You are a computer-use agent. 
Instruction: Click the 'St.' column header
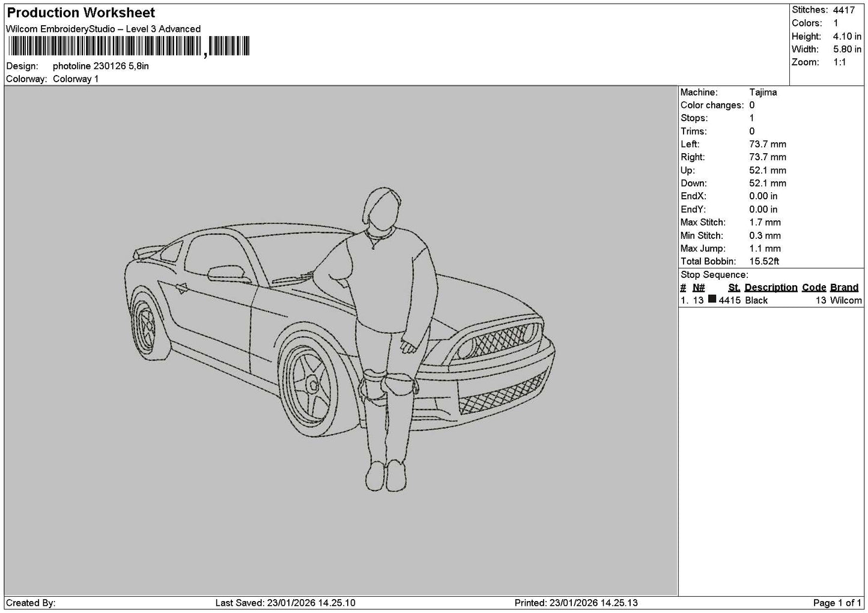734,288
